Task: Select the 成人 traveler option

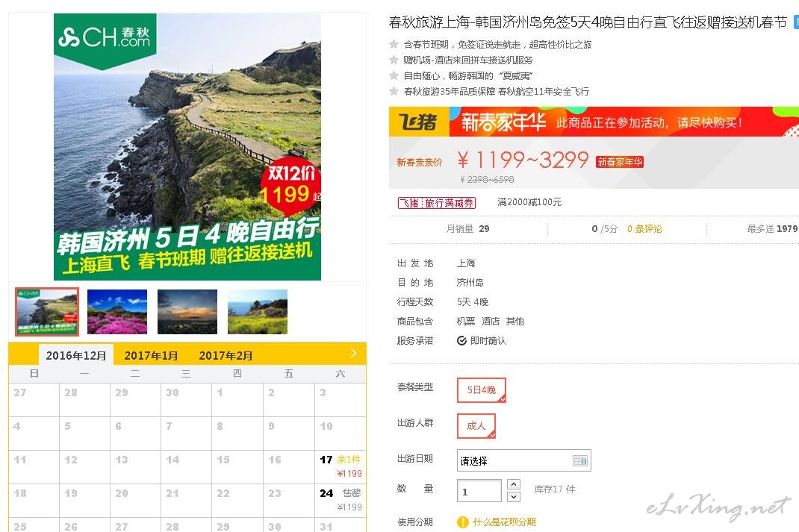Action: 476,425
